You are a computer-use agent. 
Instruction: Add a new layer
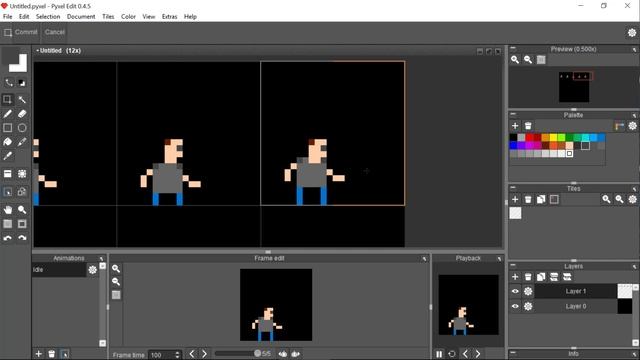pyautogui.click(x=515, y=277)
